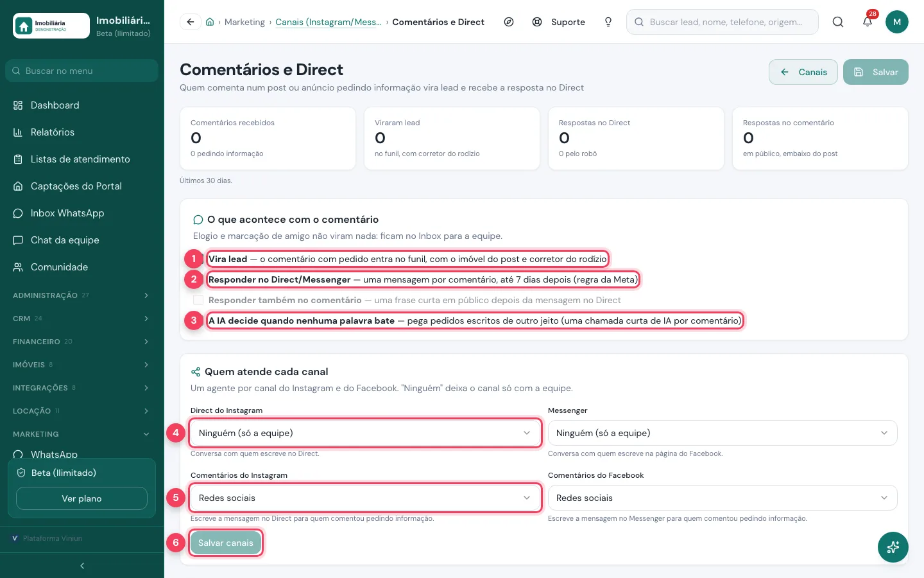Expand the INTEGRAÇÕES sidebar section
The image size is (924, 578).
coord(82,388)
